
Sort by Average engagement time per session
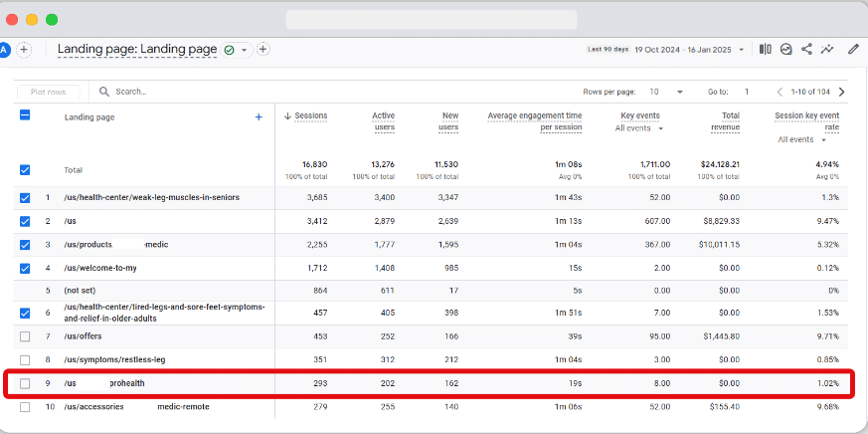click(535, 121)
